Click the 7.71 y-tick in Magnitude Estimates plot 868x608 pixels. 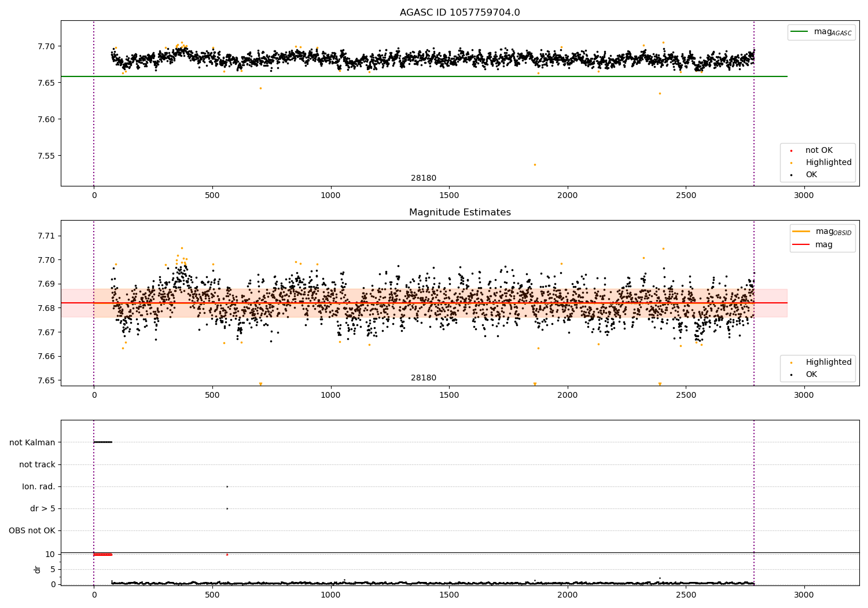(46, 236)
